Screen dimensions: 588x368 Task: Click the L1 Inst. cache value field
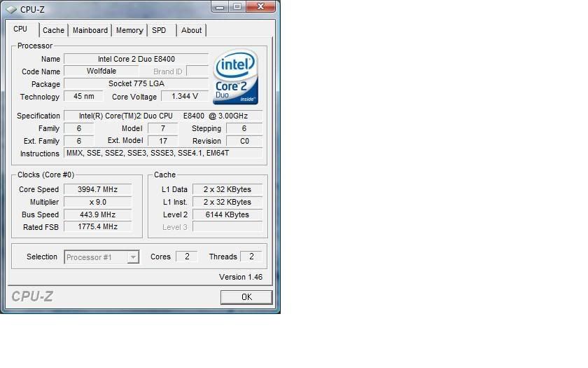[227, 202]
